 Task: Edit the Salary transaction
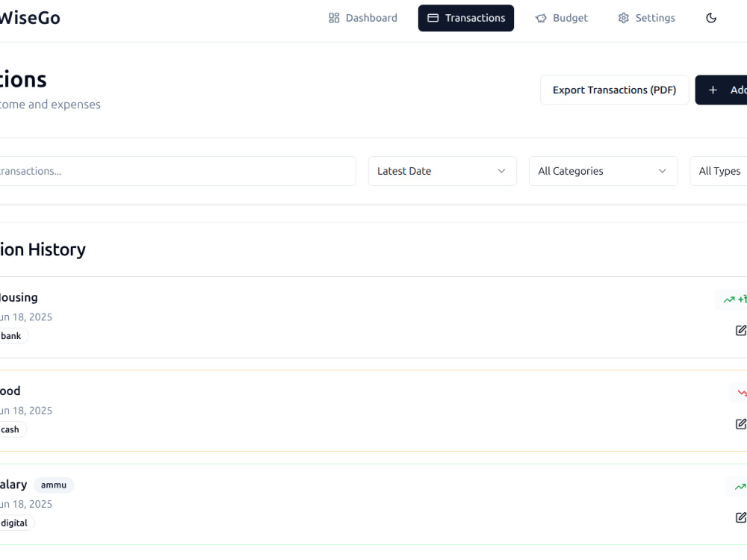pyautogui.click(x=741, y=517)
